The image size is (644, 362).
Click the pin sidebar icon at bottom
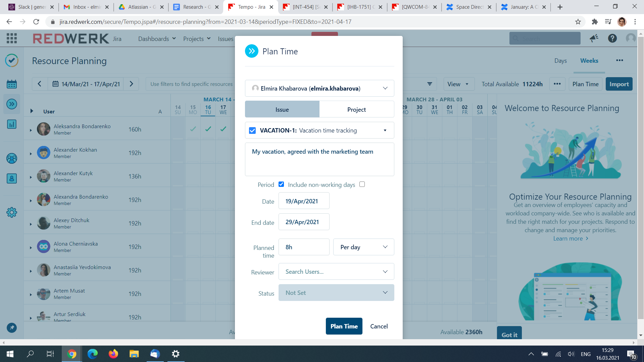click(x=12, y=328)
